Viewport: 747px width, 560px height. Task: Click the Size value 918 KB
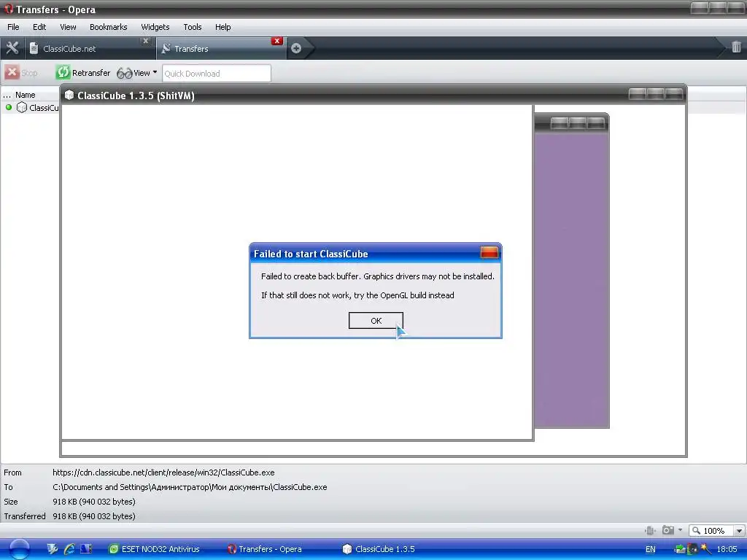[94, 502]
